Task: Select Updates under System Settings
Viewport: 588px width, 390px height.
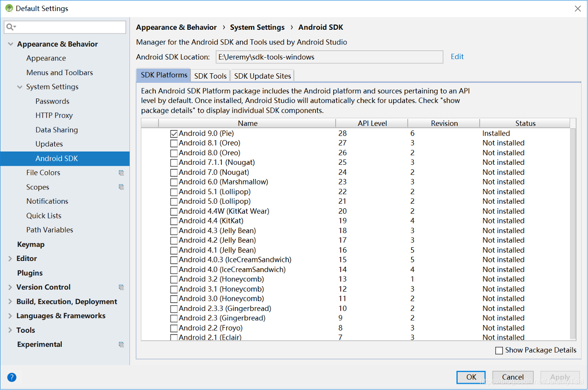Action: 49,144
